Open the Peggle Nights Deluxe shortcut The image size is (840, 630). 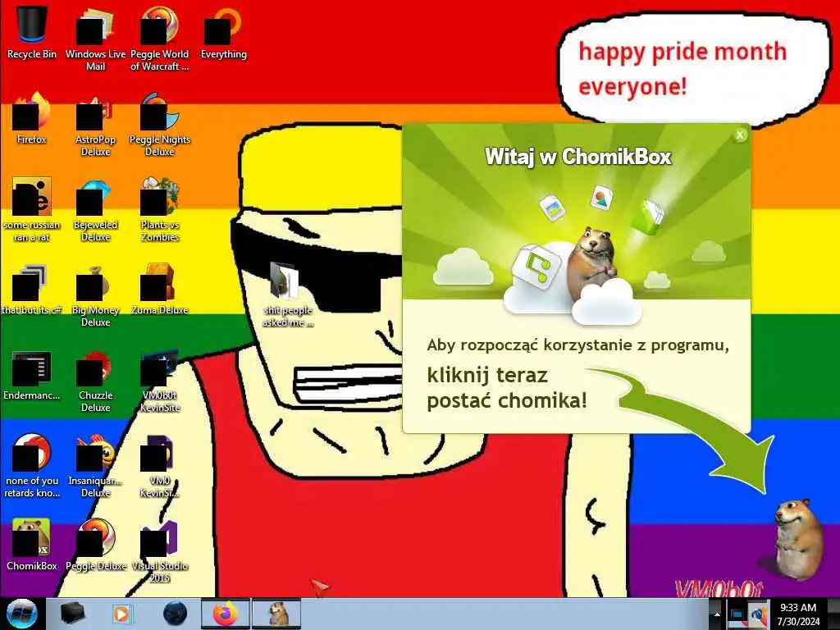click(x=160, y=125)
